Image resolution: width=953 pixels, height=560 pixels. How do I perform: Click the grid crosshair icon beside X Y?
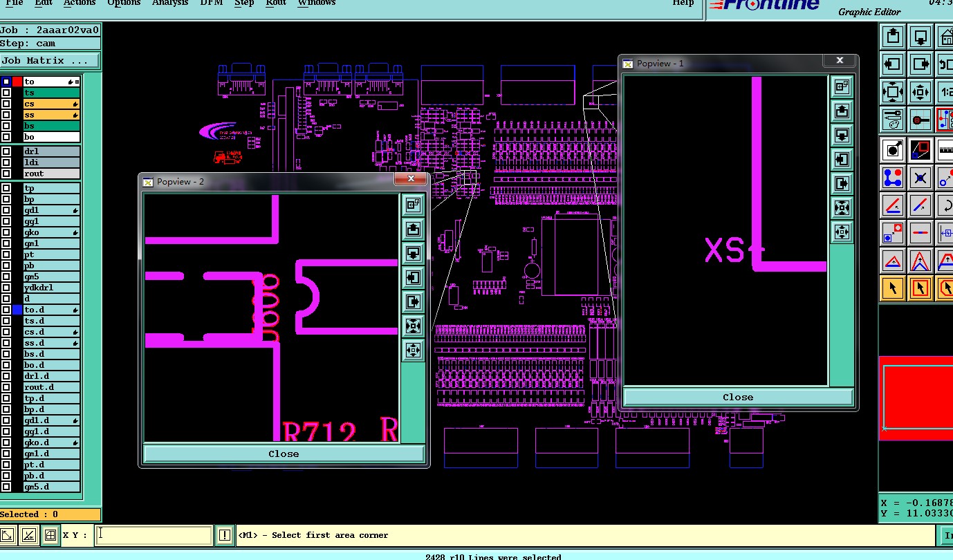[50, 535]
